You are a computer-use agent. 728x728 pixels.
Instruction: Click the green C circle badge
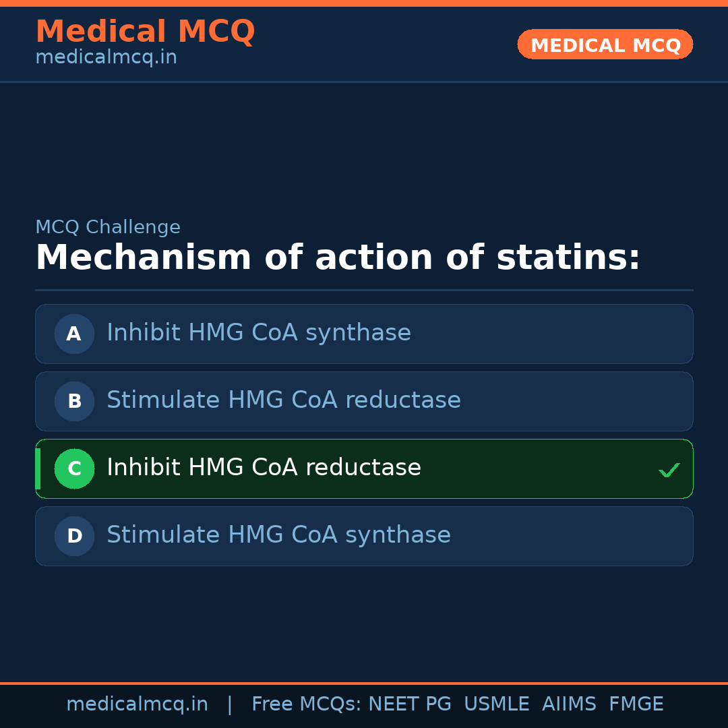click(x=74, y=468)
